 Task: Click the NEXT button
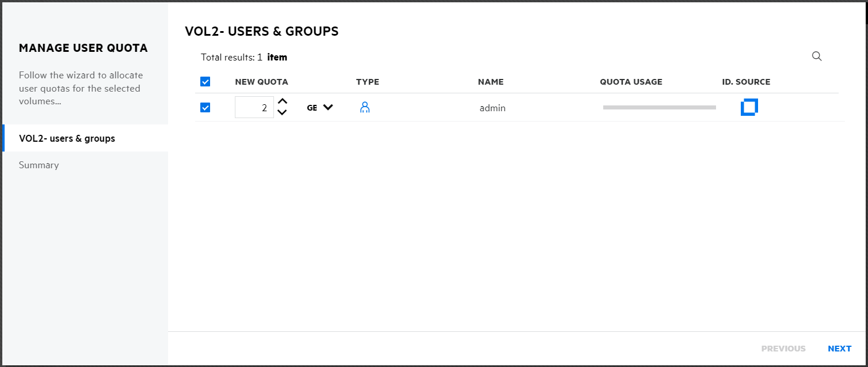(839, 349)
